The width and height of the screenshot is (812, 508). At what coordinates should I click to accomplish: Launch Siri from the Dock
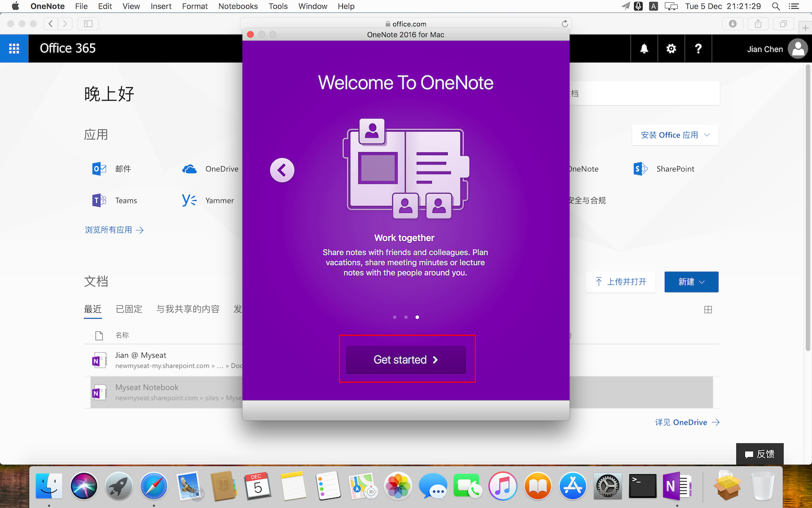click(84, 486)
